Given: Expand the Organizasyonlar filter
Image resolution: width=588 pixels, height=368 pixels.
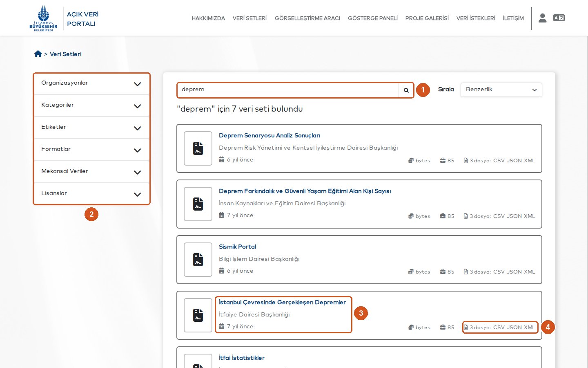Looking at the screenshot, I should click(x=91, y=84).
